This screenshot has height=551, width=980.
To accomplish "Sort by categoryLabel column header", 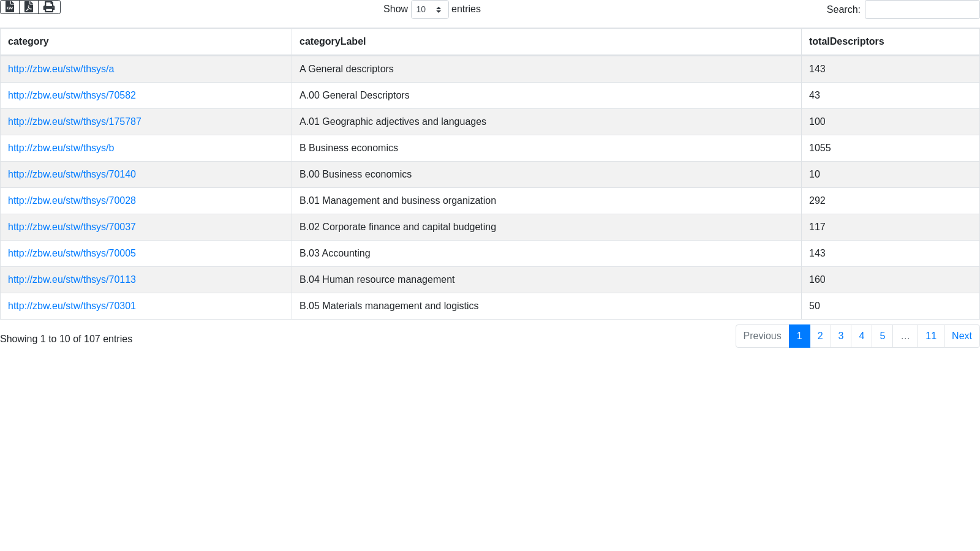I will [x=333, y=42].
